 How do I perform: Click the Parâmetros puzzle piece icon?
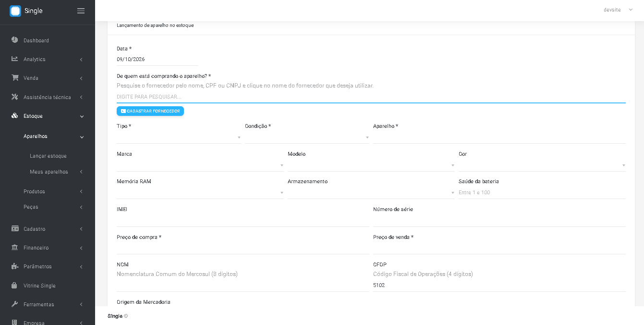(15, 266)
